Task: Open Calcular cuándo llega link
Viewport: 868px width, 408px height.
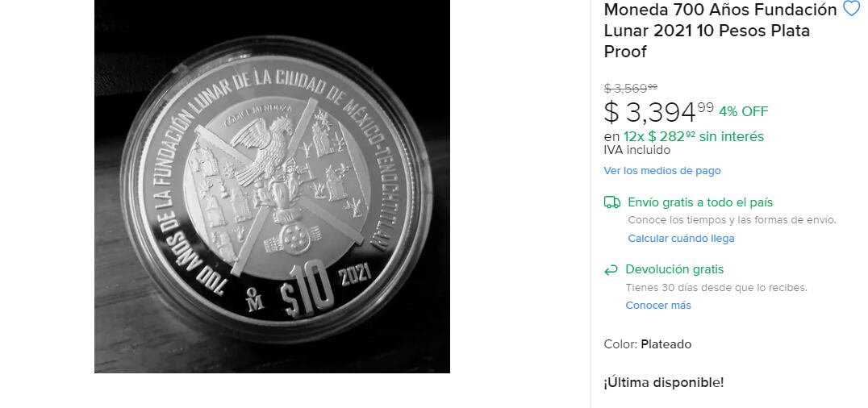Action: coord(681,239)
